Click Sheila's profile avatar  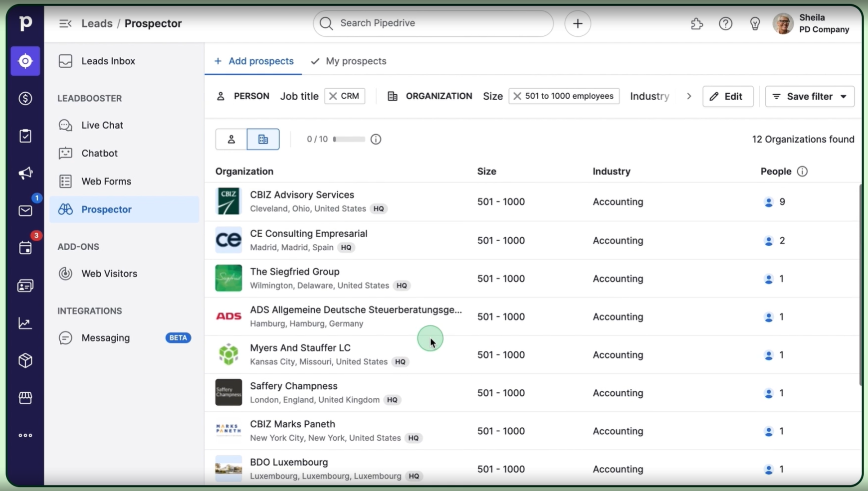pyautogui.click(x=783, y=23)
